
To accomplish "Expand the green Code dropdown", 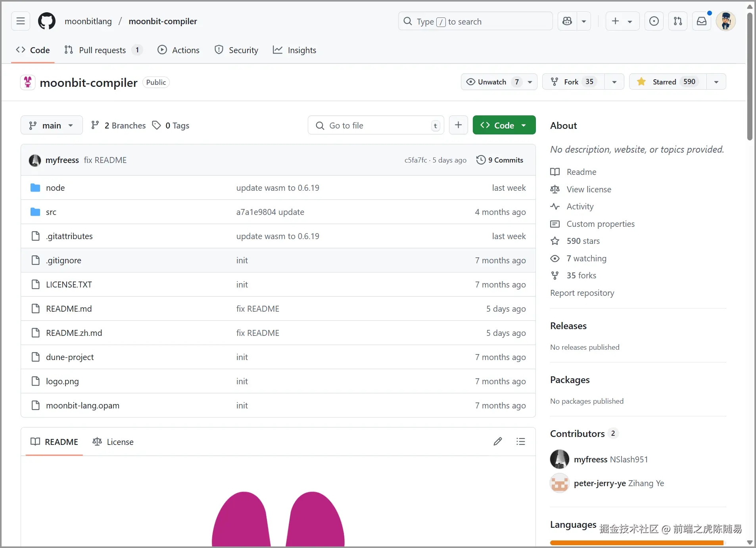I will click(x=504, y=125).
